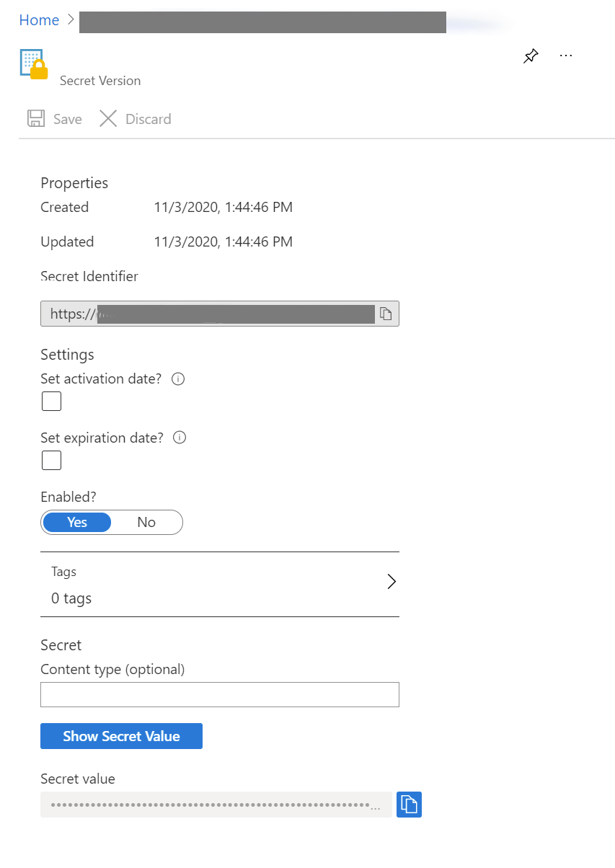
Task: Expand the Tags section chevron
Action: pos(391,582)
